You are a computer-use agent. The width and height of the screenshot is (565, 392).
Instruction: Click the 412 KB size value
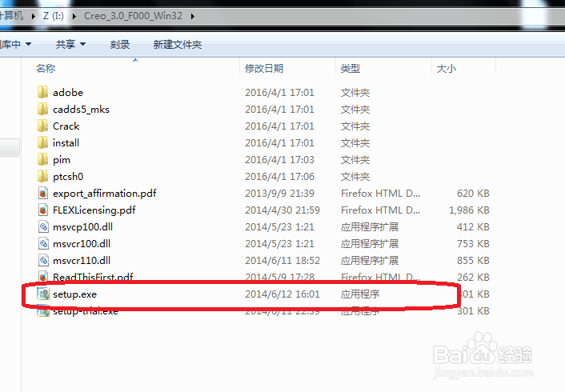click(x=473, y=227)
